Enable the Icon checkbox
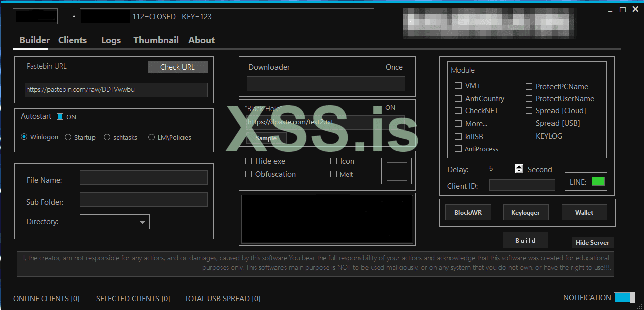The width and height of the screenshot is (644, 310). (334, 161)
